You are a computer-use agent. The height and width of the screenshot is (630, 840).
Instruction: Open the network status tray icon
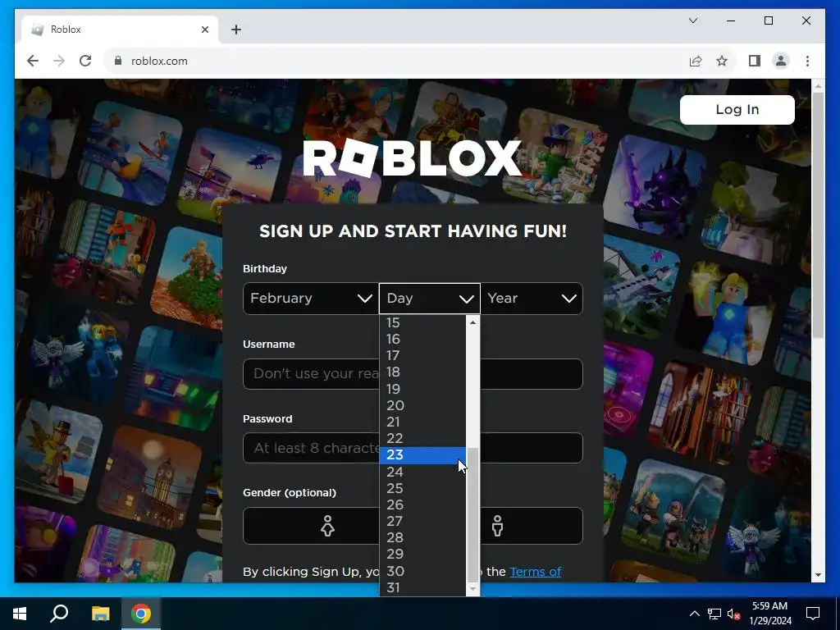point(714,614)
